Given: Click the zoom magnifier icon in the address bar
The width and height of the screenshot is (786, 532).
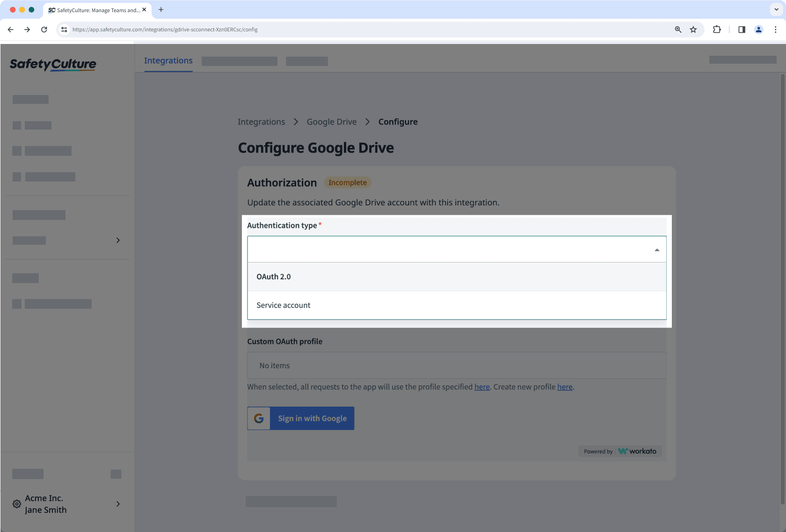Looking at the screenshot, I should (x=677, y=29).
